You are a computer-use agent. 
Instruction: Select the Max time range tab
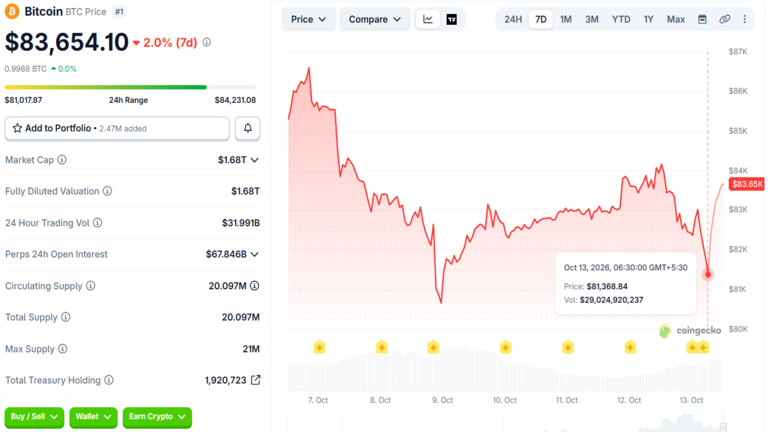675,20
